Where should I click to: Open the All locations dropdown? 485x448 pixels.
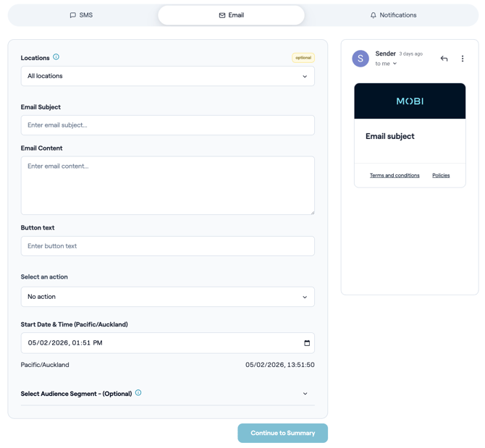(x=167, y=76)
